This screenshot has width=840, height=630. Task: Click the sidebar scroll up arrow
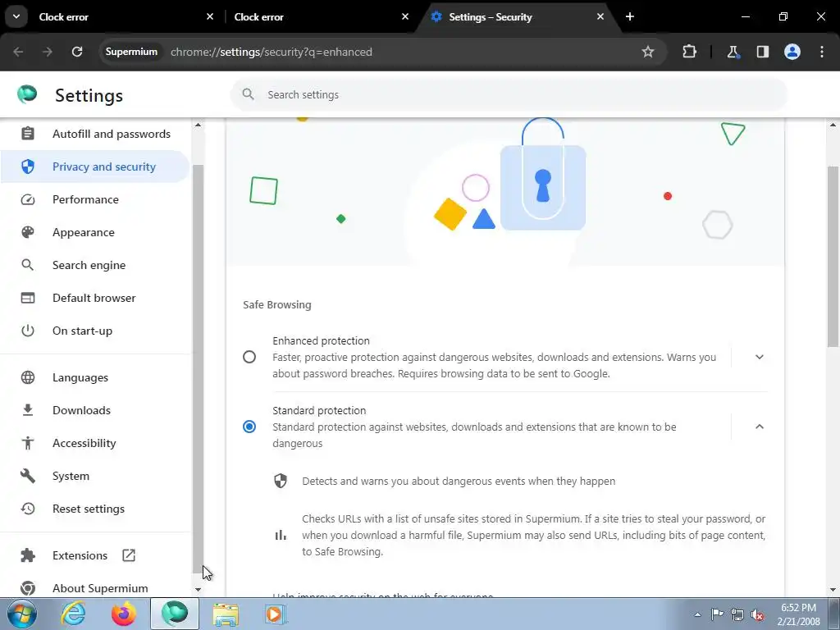[198, 125]
